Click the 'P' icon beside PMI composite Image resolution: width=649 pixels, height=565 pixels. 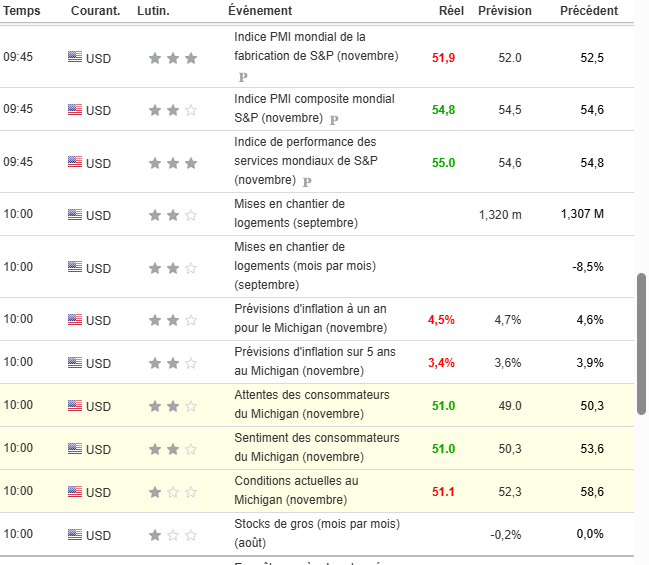point(334,119)
